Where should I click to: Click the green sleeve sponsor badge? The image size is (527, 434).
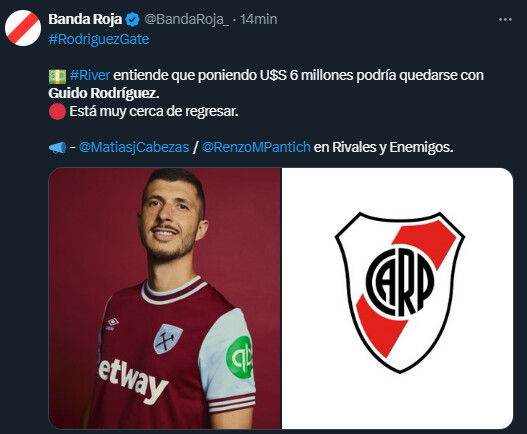coord(239,357)
